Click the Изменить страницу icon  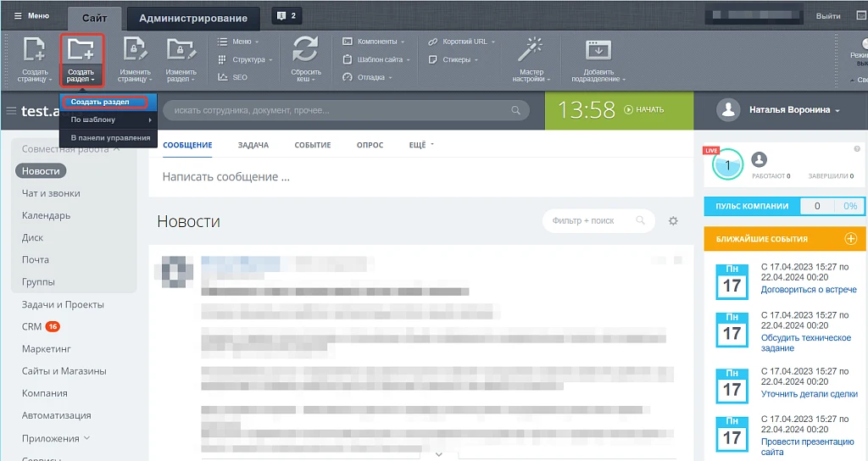pos(135,50)
